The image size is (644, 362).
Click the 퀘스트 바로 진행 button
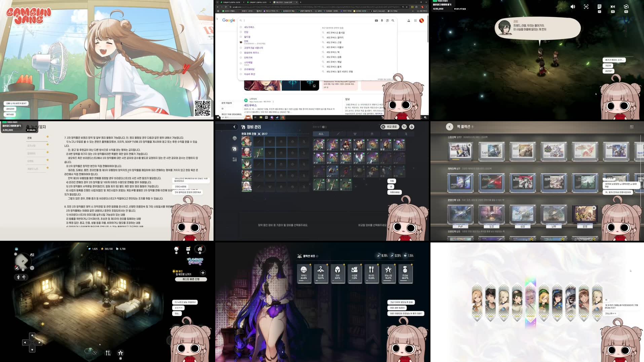pos(191,279)
